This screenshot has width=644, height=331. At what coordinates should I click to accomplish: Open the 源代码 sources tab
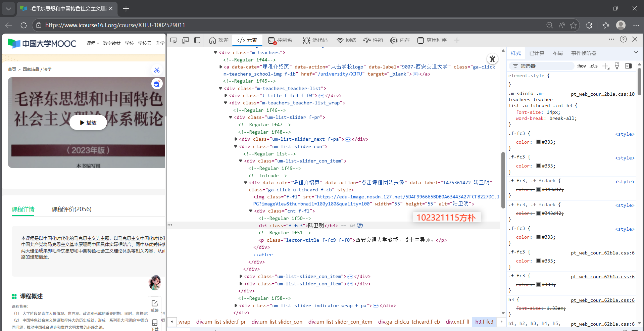coord(315,40)
